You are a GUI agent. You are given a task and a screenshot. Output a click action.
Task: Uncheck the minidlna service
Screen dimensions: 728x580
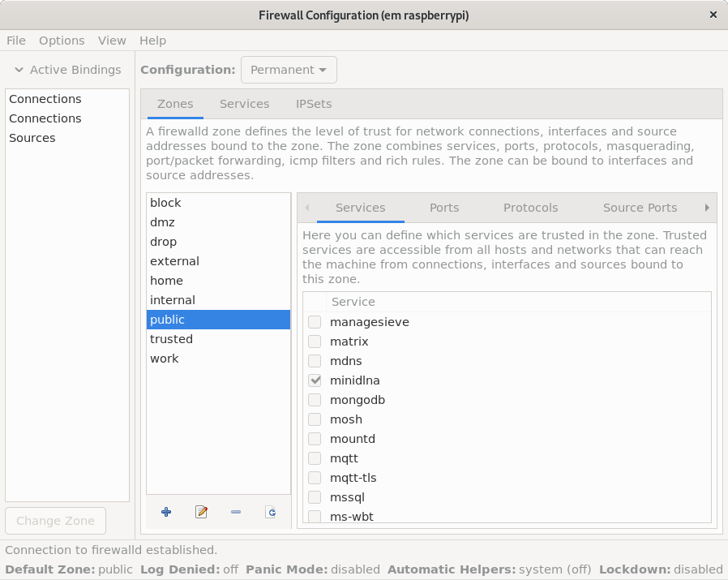point(315,380)
